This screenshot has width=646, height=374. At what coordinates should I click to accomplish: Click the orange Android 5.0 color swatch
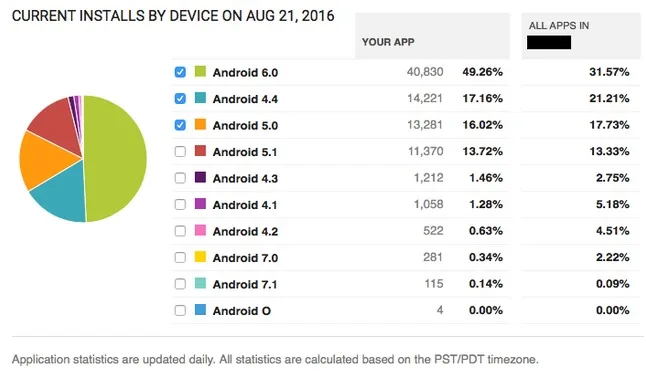click(200, 124)
